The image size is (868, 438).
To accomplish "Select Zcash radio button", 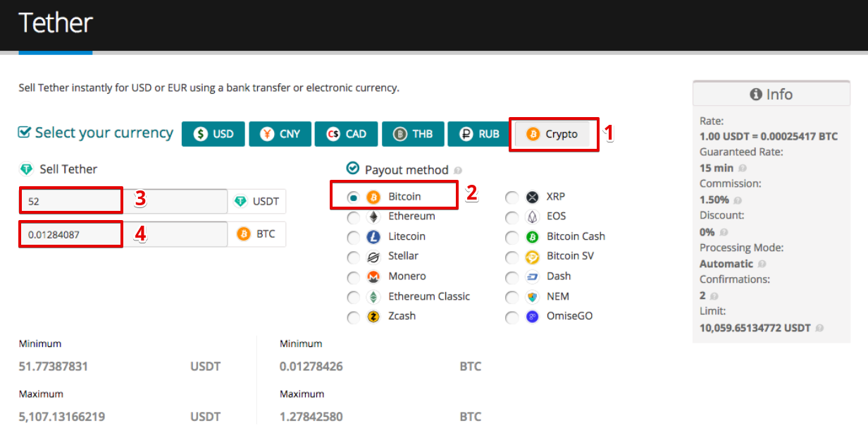I will point(354,317).
